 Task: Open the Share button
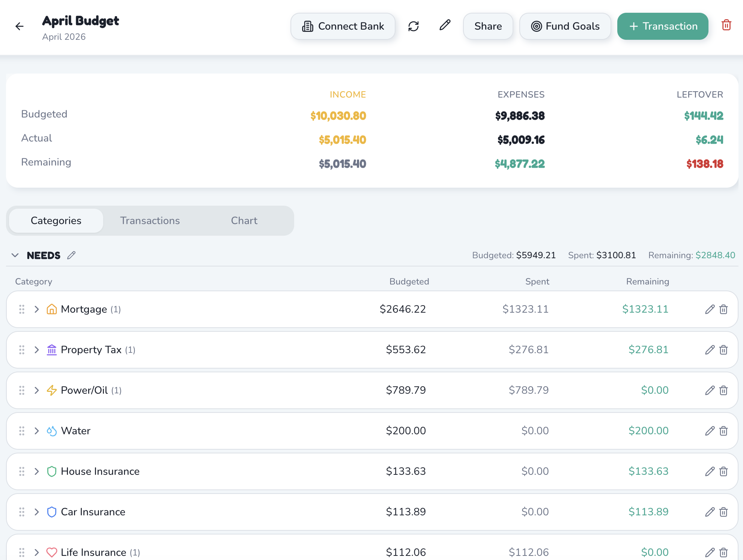tap(488, 26)
